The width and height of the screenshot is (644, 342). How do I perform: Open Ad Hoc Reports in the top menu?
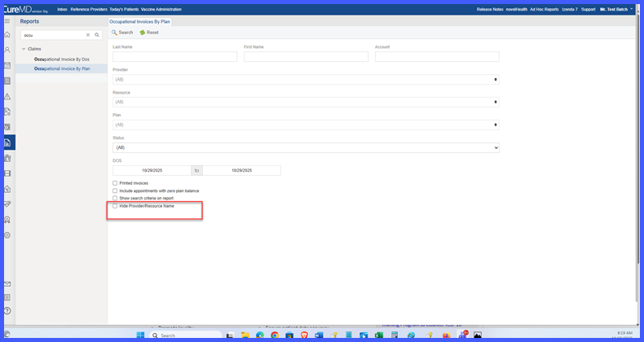545,9
